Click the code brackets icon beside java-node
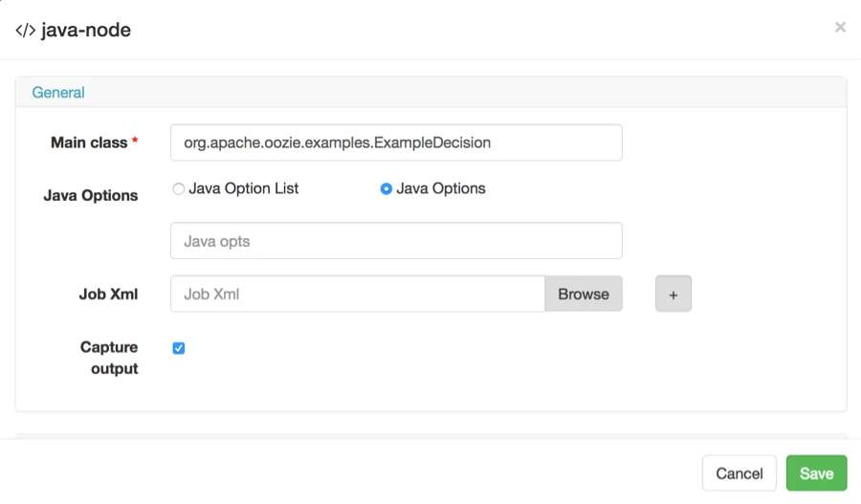This screenshot has height=504, width=861. [x=26, y=31]
